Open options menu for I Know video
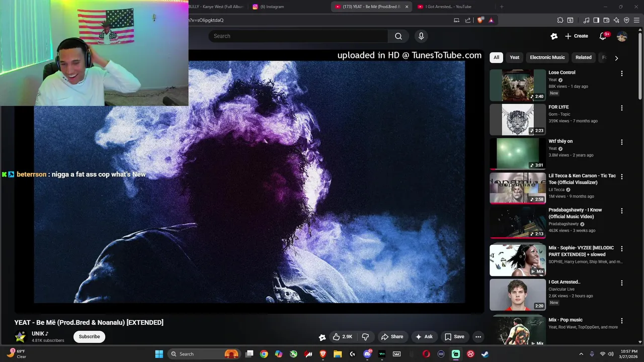 (621, 211)
